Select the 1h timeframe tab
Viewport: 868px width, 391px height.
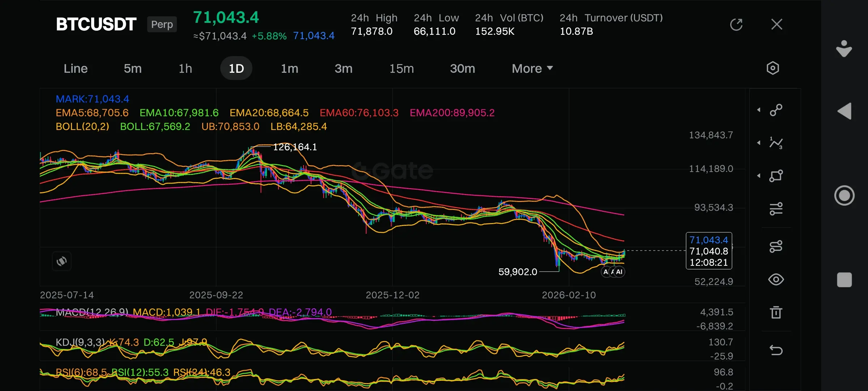pos(185,68)
